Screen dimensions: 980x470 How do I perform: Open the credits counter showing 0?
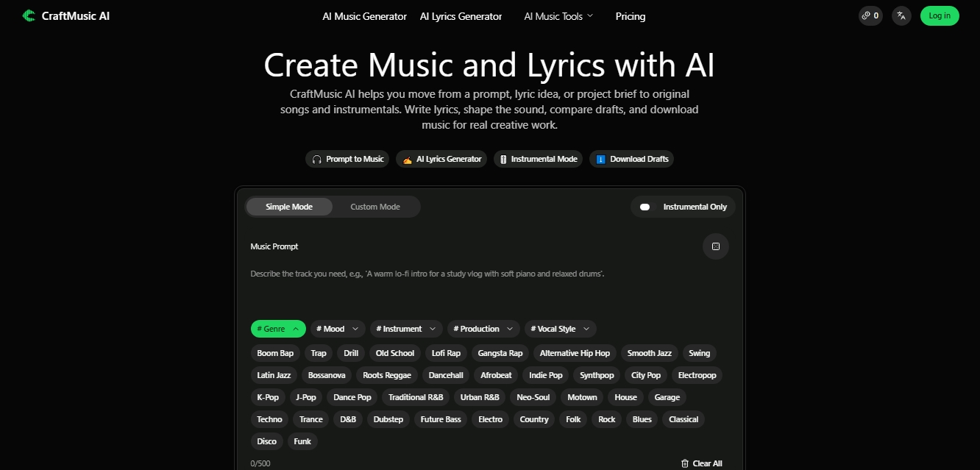coord(870,15)
